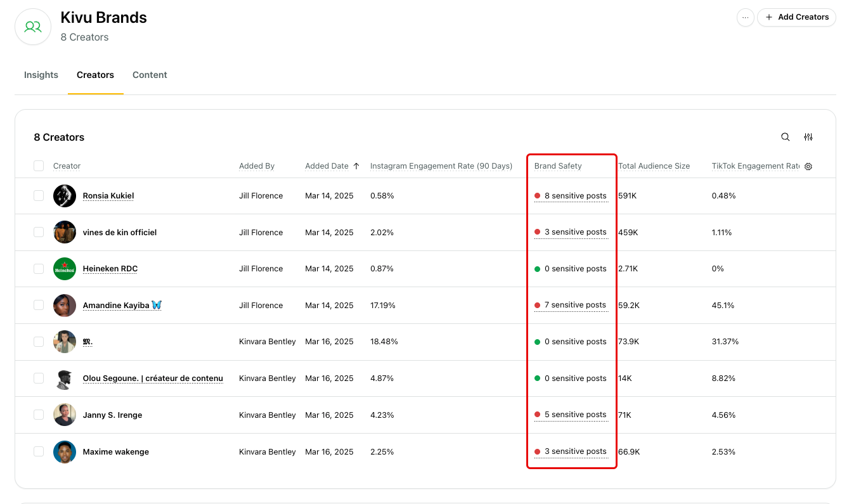
Task: Click vines de kin officiel avatar
Action: [x=65, y=232]
